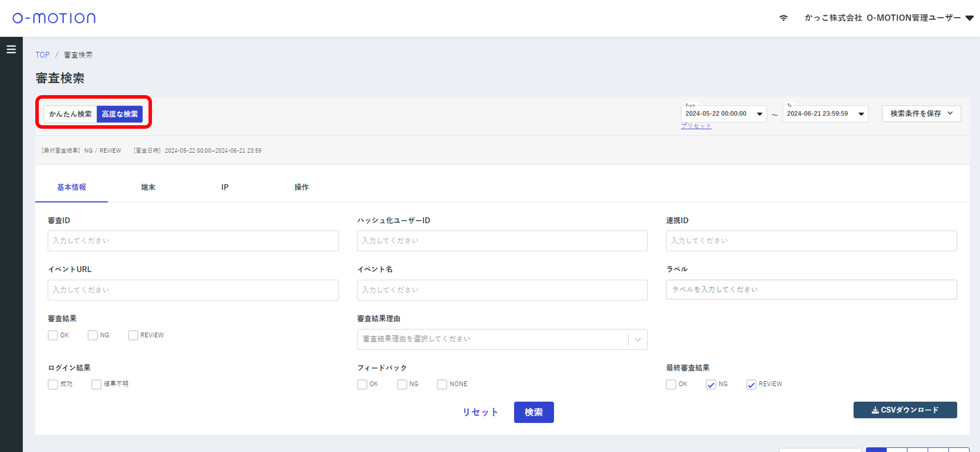Image resolution: width=980 pixels, height=452 pixels.
Task: Check OK under 審査結果
Action: click(x=53, y=335)
